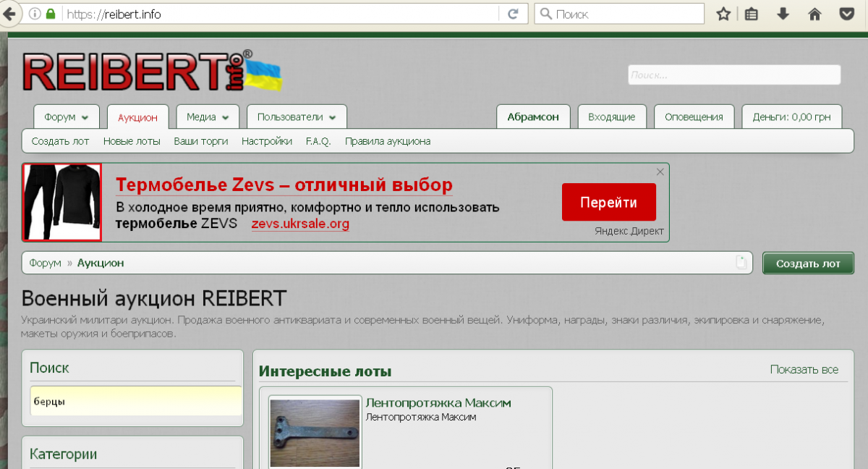868x469 pixels.
Task: Click the Pocket icon in toolbar
Action: 846,14
